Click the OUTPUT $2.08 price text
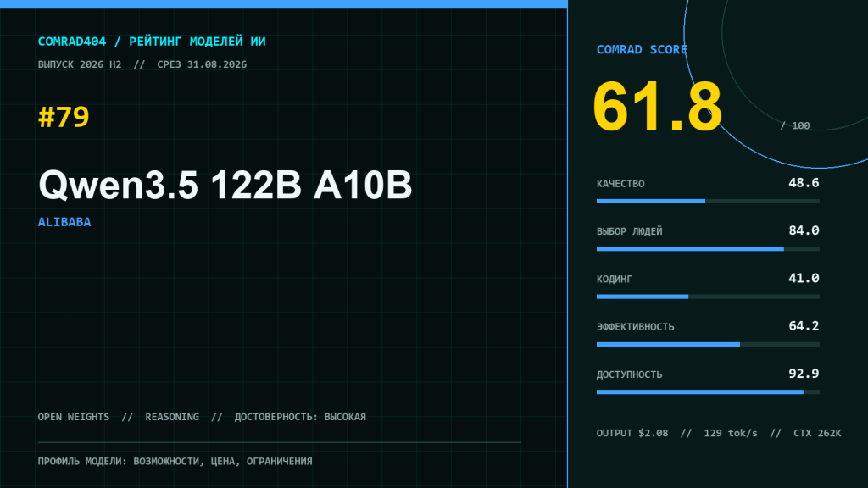The image size is (868, 488). tap(632, 433)
